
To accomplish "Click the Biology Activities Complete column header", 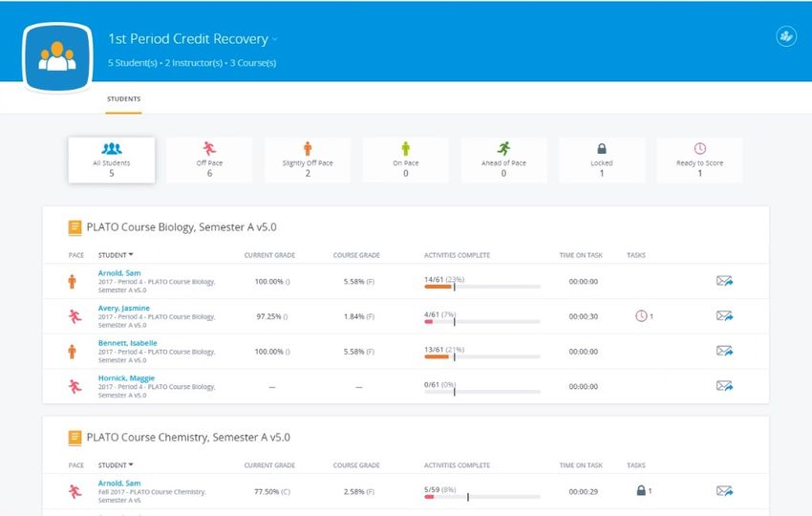I will 457,255.
